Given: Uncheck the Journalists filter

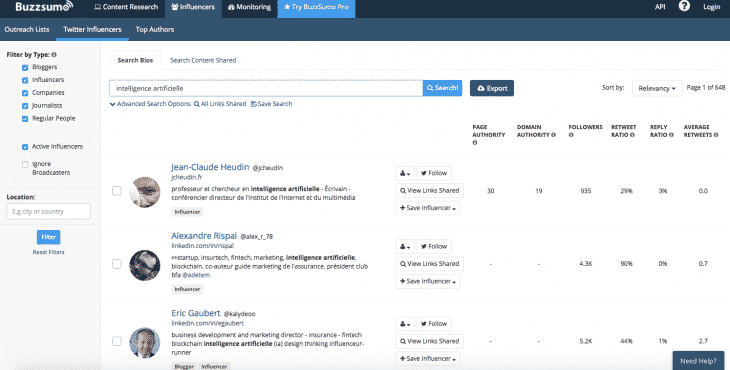Looking at the screenshot, I should click(x=25, y=106).
